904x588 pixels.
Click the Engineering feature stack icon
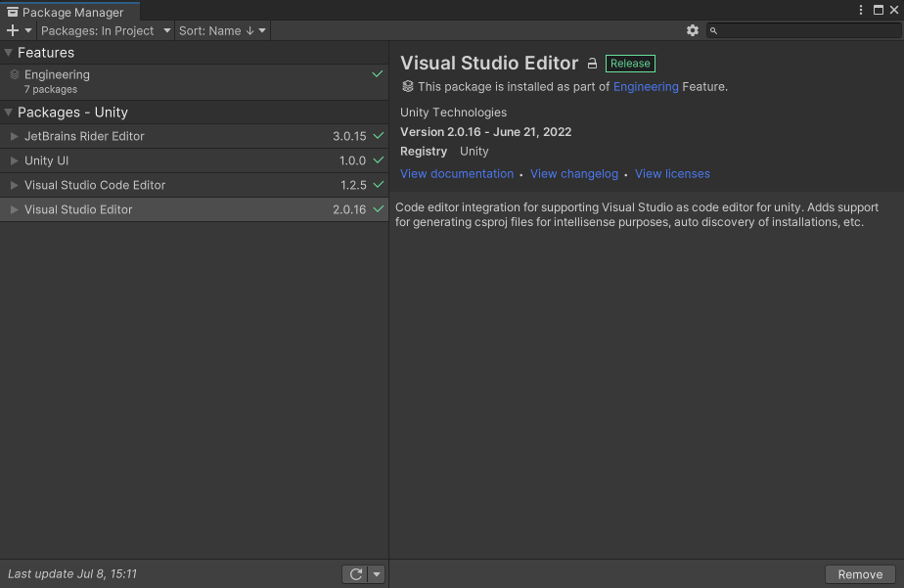[x=15, y=74]
